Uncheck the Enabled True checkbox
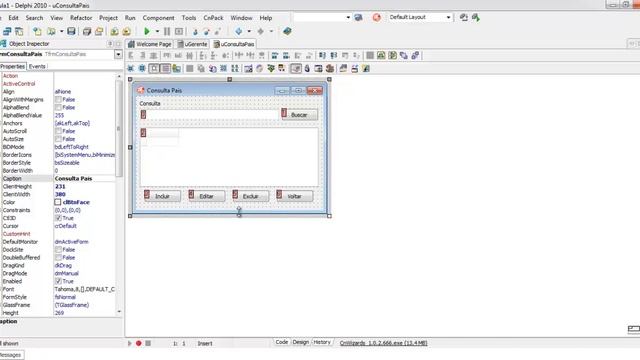 click(58, 281)
